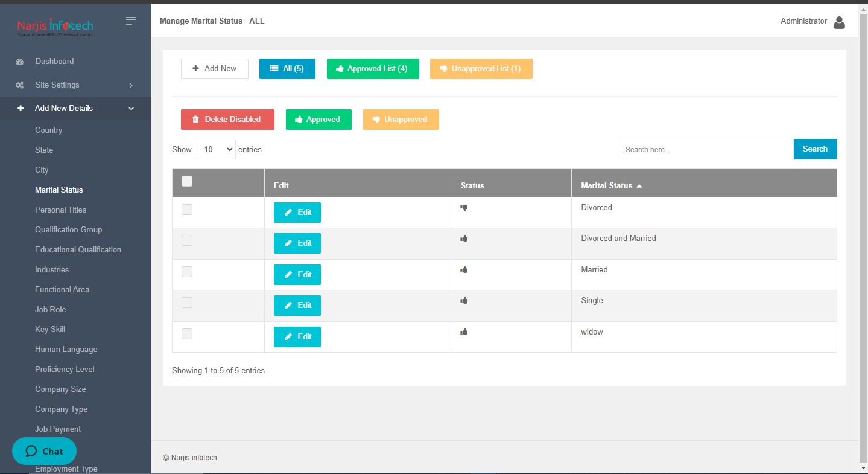Open State in sidebar
868x474 pixels.
pyautogui.click(x=44, y=150)
